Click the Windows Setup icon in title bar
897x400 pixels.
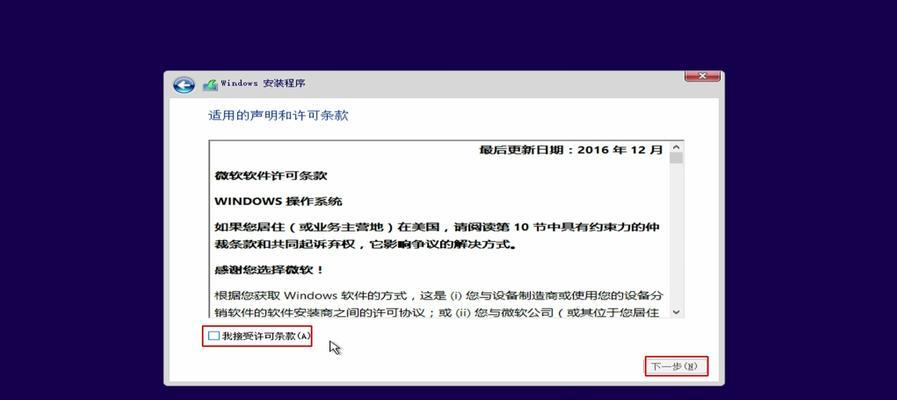tap(211, 85)
